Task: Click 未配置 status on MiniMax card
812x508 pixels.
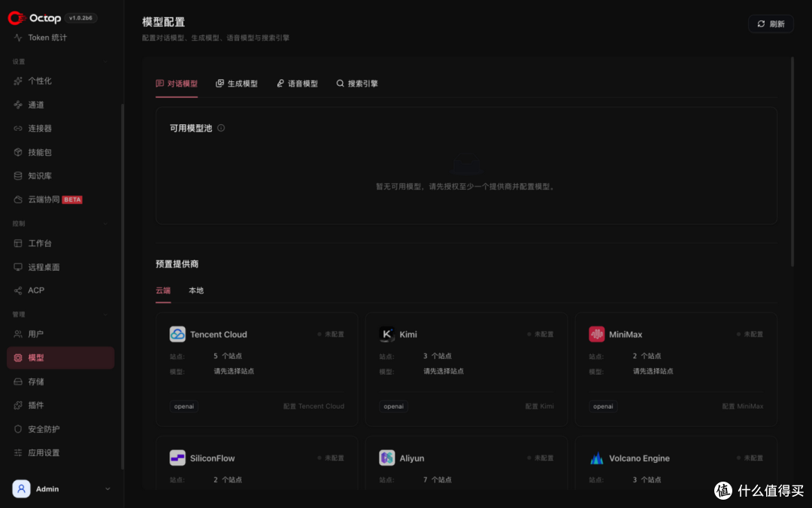Action: [750, 334]
